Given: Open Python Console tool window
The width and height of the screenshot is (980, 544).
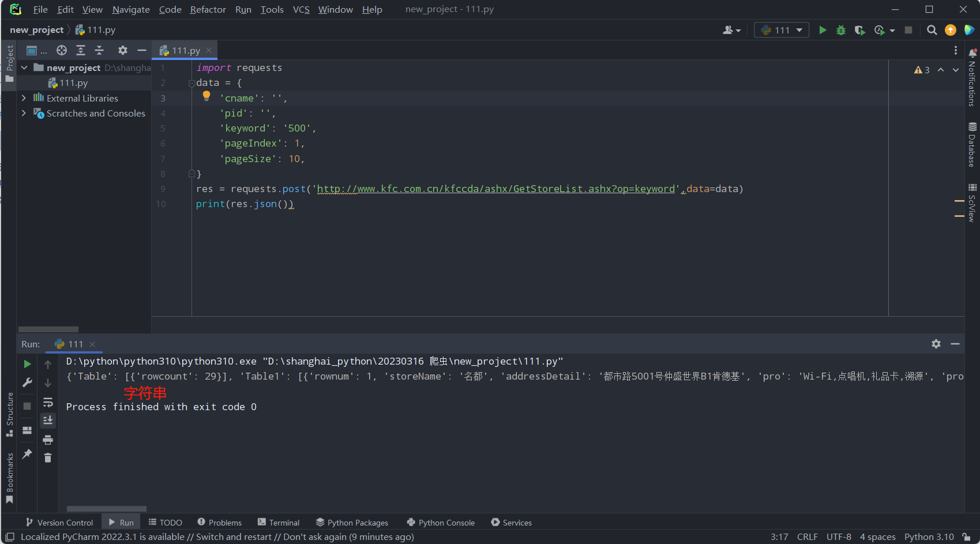Looking at the screenshot, I should click(441, 523).
